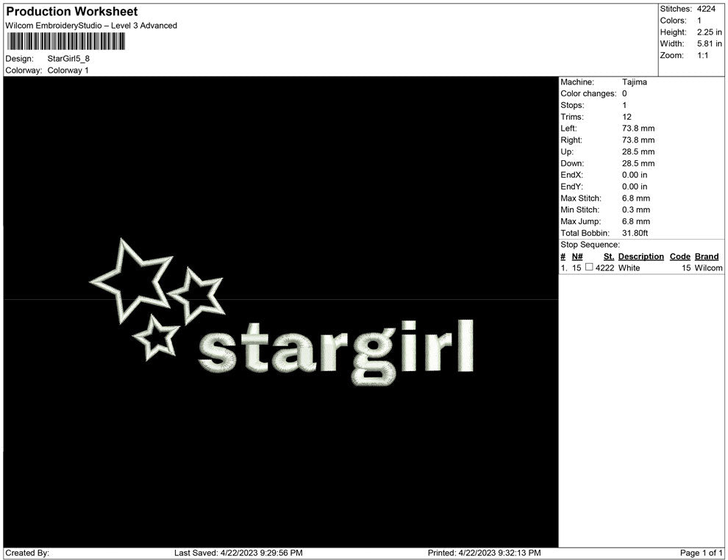Click the Stitches value '4224'
The width and height of the screenshot is (728, 560).
pyautogui.click(x=706, y=9)
